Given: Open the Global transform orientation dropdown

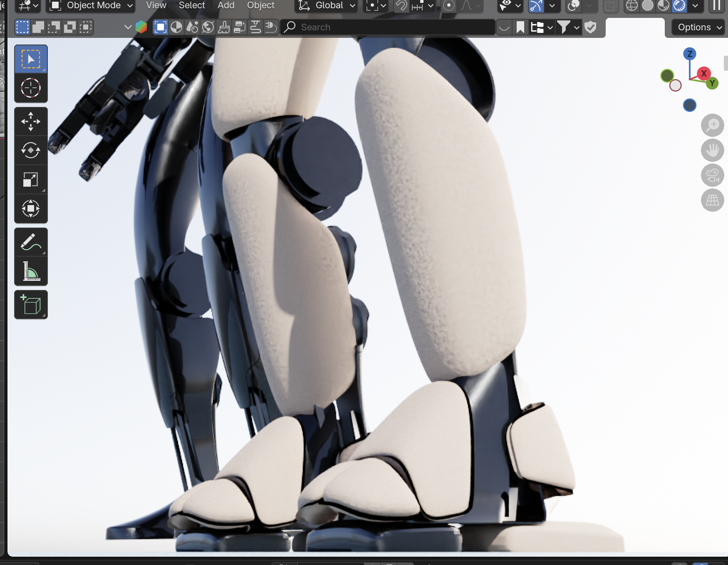Looking at the screenshot, I should (x=327, y=6).
